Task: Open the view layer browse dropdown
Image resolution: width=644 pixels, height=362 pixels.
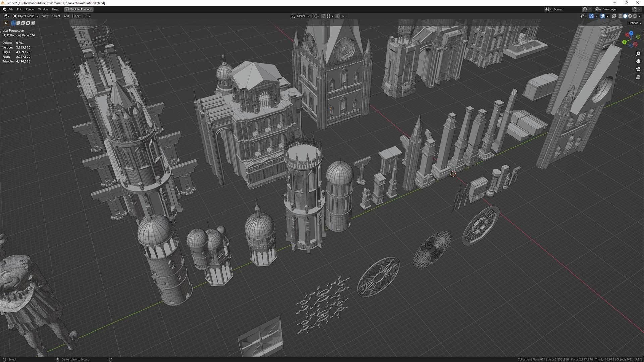Action: click(598, 9)
